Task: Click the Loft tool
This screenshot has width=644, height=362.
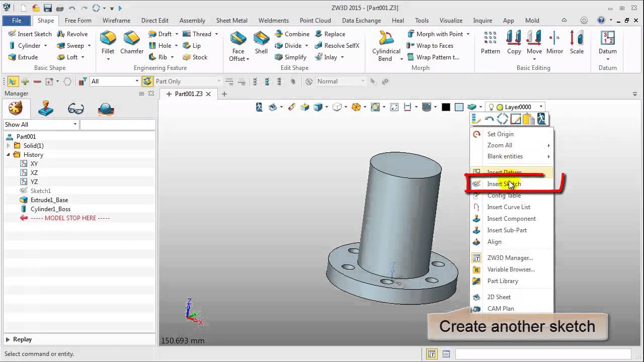Action: (67, 57)
